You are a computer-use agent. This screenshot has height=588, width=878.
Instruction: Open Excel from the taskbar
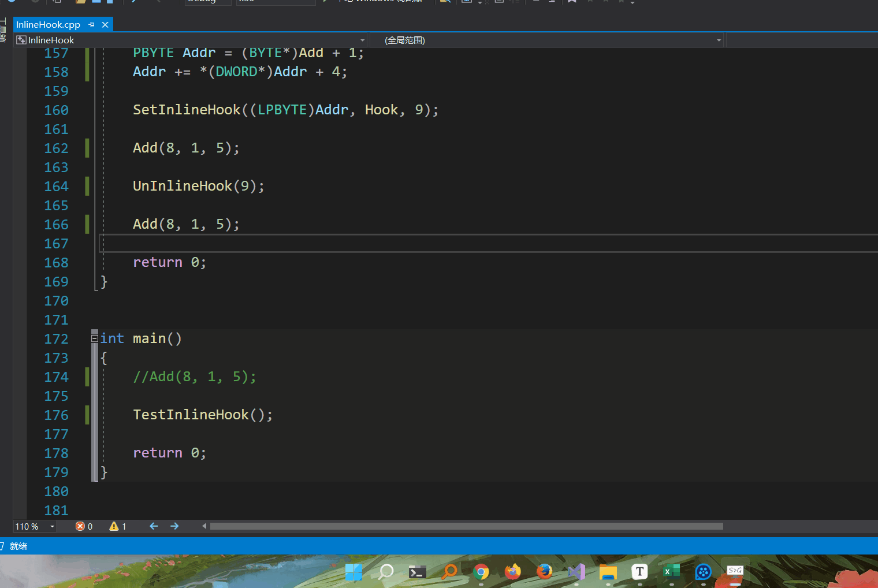671,572
